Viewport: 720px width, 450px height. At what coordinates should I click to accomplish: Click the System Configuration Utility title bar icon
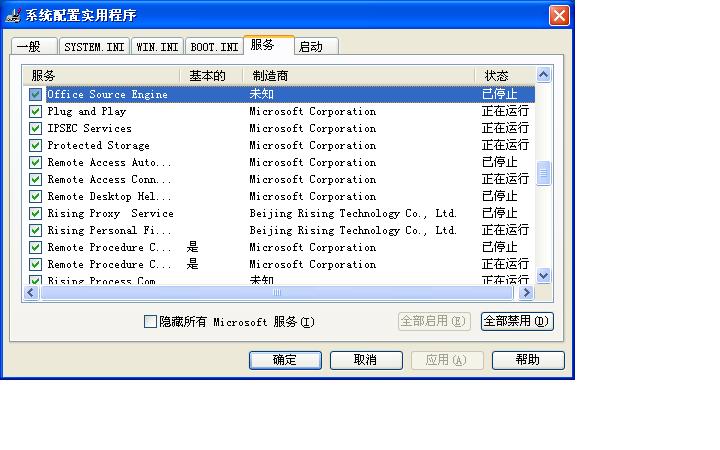[x=13, y=15]
